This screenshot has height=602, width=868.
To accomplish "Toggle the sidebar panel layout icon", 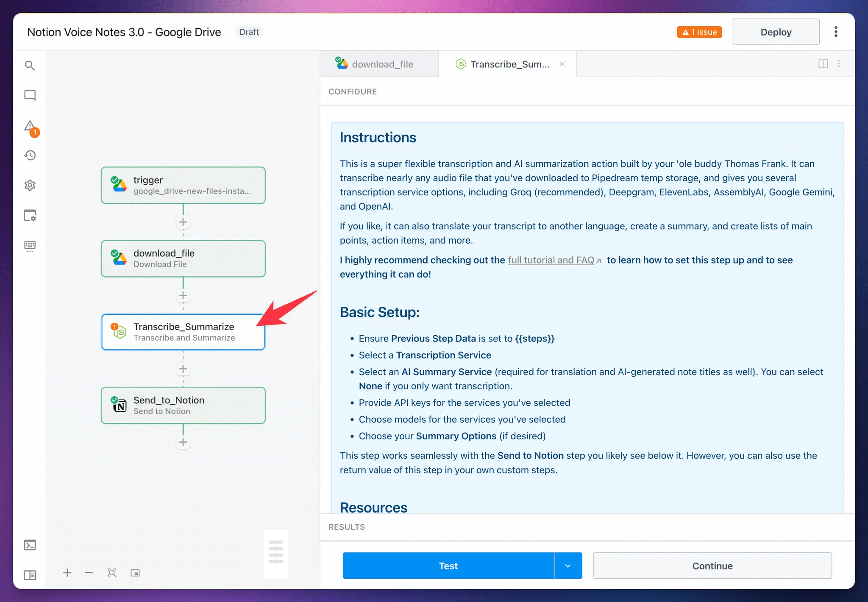I will click(30, 575).
